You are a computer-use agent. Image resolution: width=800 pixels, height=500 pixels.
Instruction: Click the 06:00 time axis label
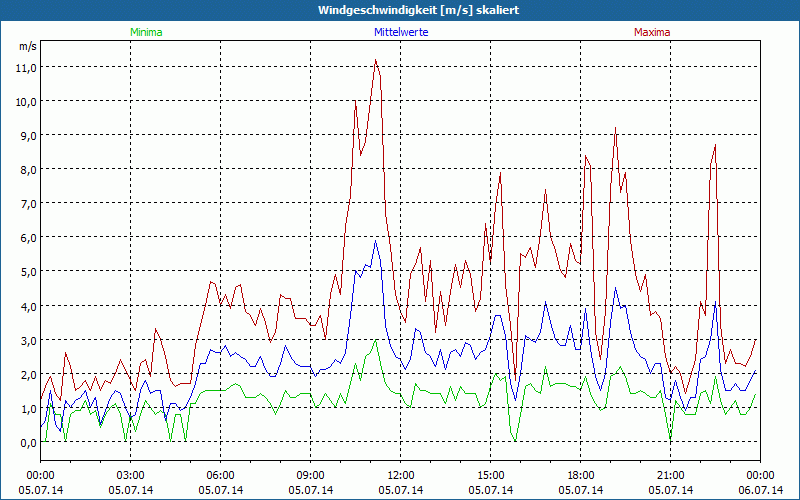coord(220,476)
